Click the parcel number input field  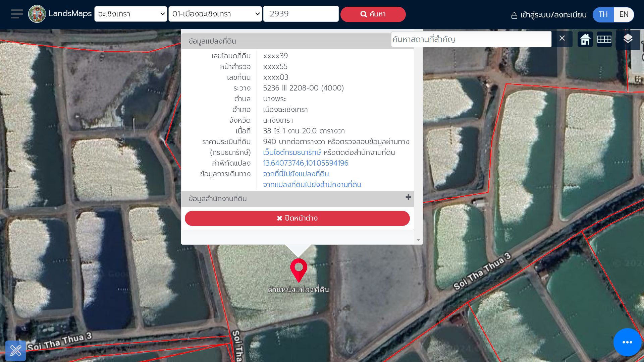coord(301,14)
